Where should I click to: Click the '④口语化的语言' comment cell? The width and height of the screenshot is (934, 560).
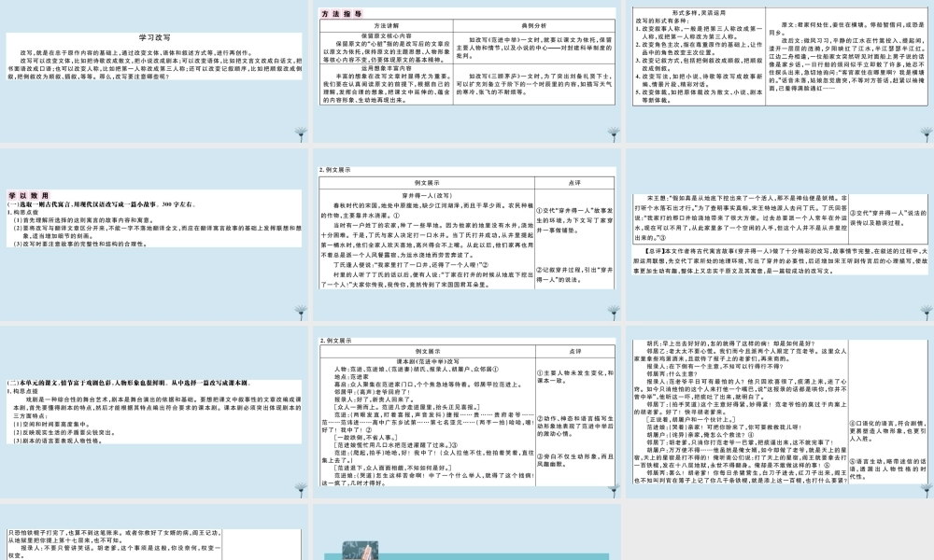(x=887, y=431)
